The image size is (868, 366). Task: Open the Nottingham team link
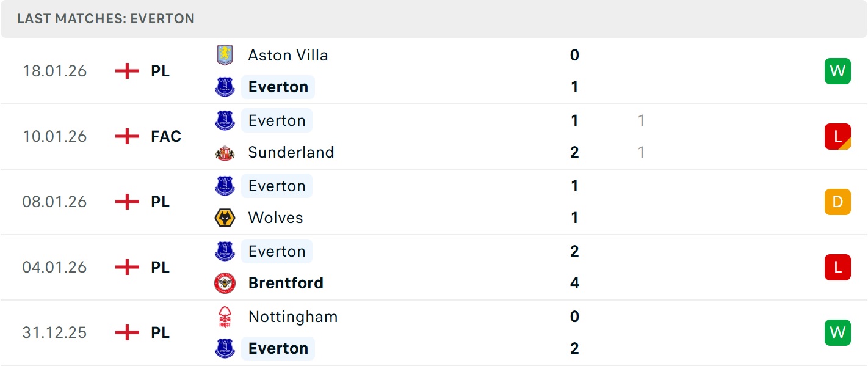click(293, 317)
